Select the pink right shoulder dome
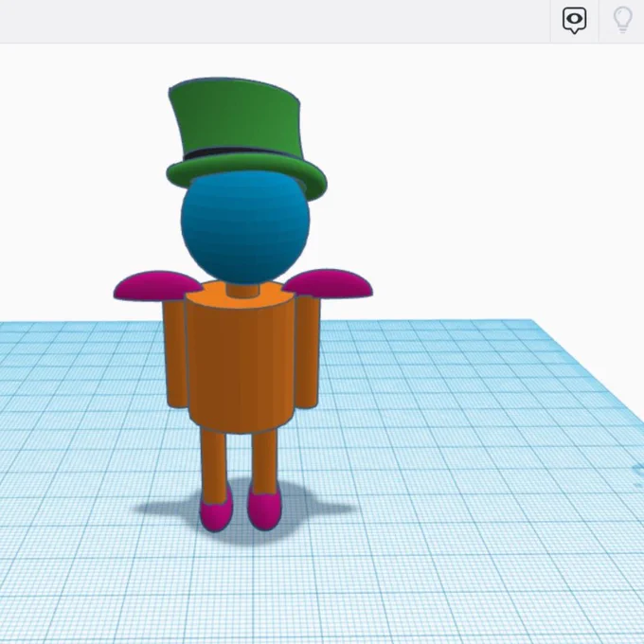The image size is (644, 644). click(329, 283)
